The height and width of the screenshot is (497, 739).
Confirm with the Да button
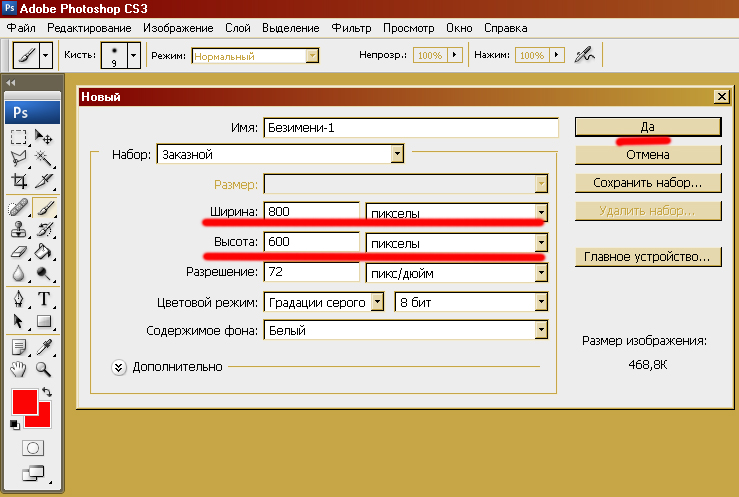(x=648, y=127)
